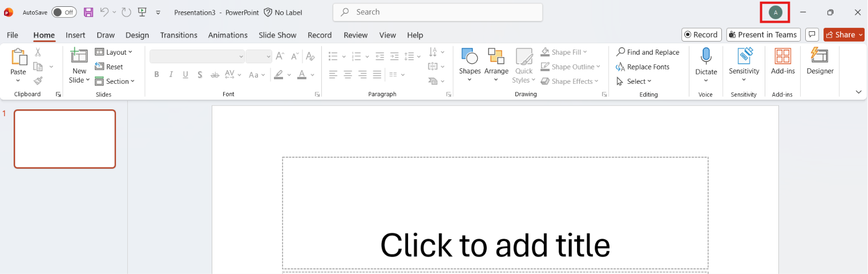Switch to the Transitions tab
Screen dimensions: 868x274
pos(179,35)
